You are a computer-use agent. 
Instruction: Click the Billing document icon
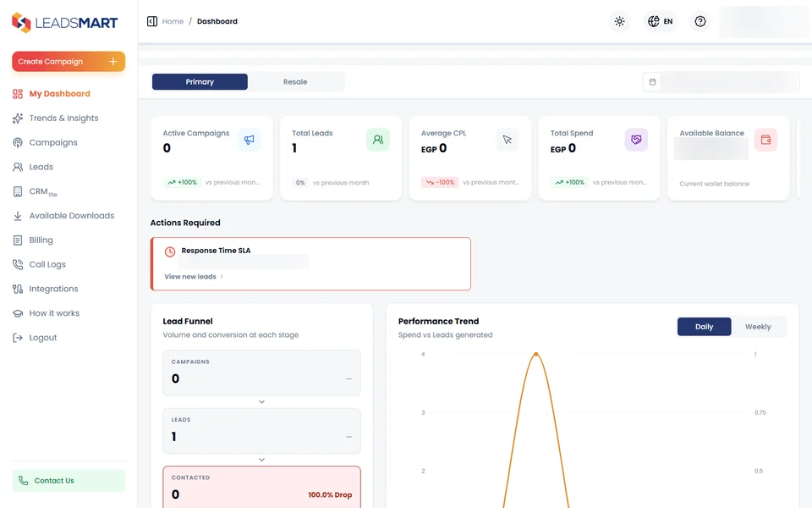(18, 240)
